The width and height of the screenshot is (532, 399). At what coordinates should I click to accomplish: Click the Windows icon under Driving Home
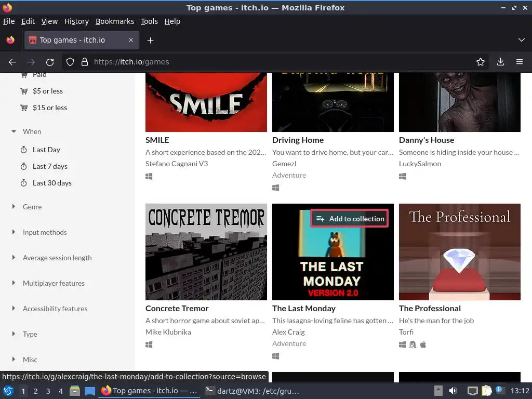coord(276,188)
